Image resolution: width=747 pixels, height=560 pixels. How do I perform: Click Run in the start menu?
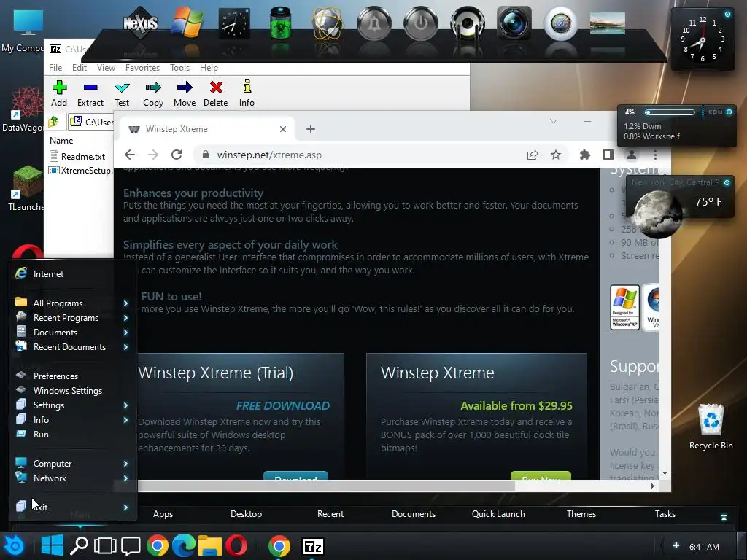point(72,435)
